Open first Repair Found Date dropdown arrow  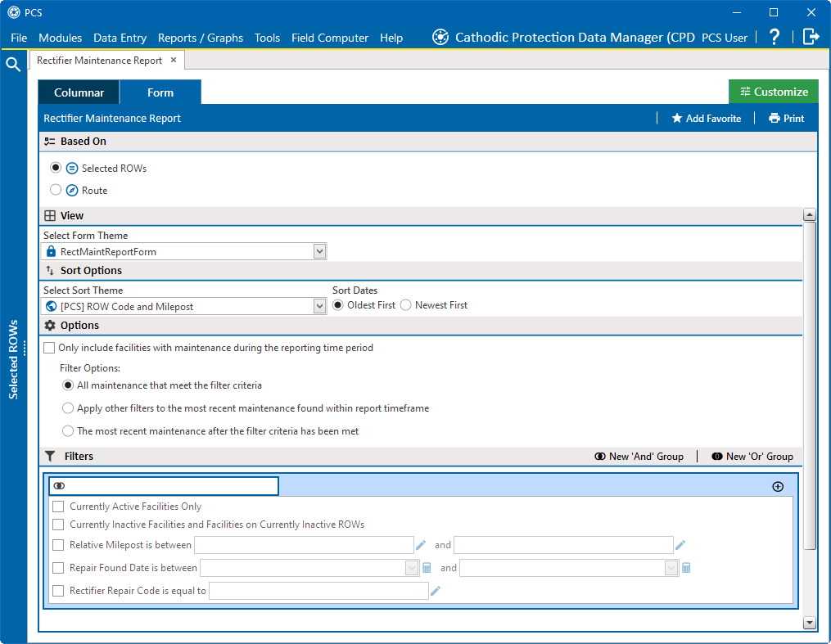[412, 568]
